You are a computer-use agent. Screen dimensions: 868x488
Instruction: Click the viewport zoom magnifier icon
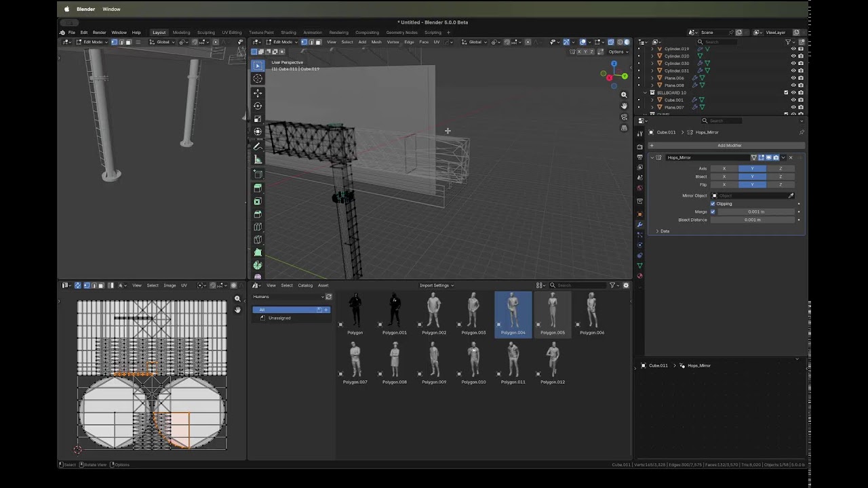tap(624, 95)
